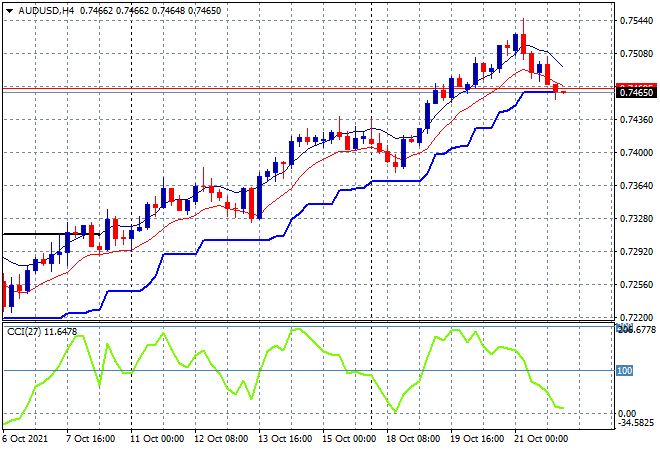This screenshot has height=450, width=660.
Task: Click time axis label 15 Oct 00:00
Action: (349, 439)
